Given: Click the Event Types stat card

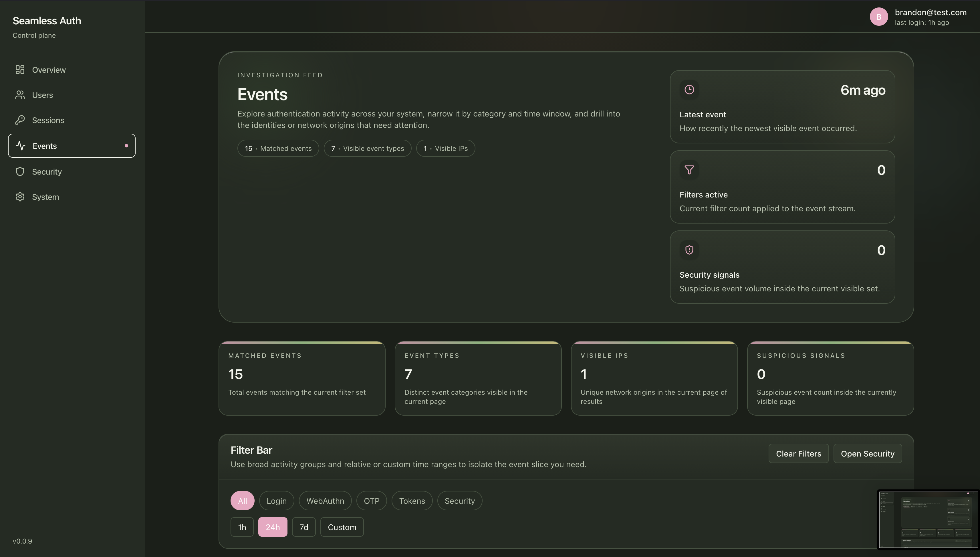Looking at the screenshot, I should point(478,378).
